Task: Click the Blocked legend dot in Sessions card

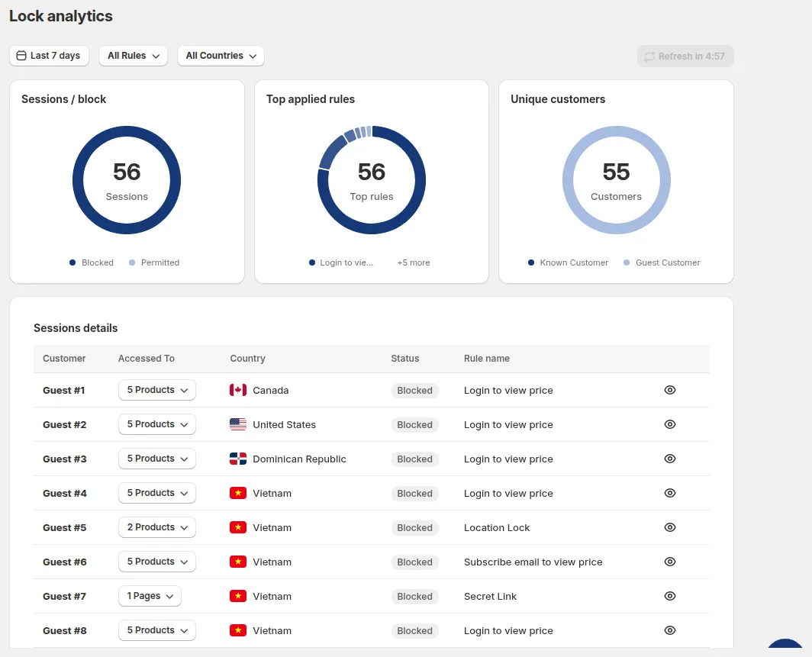Action: [x=72, y=262]
